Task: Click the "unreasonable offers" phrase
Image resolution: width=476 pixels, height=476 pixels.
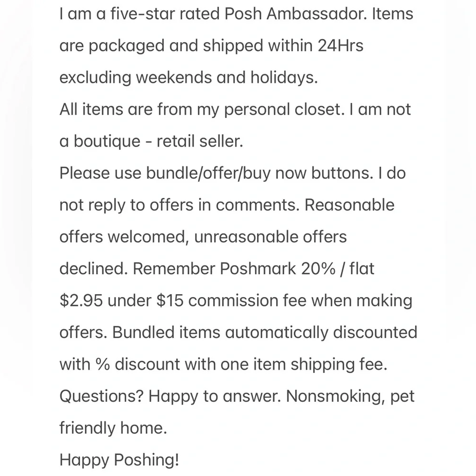Action: pos(270,237)
